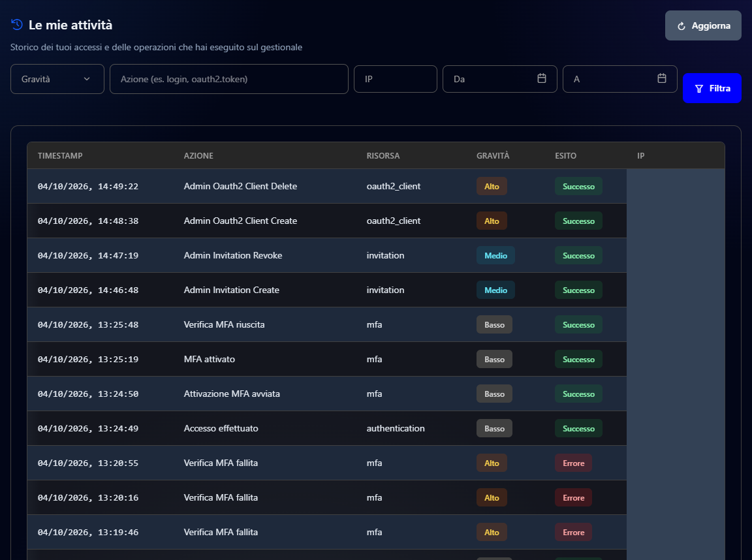Click the Aggiorna refresh button

703,25
